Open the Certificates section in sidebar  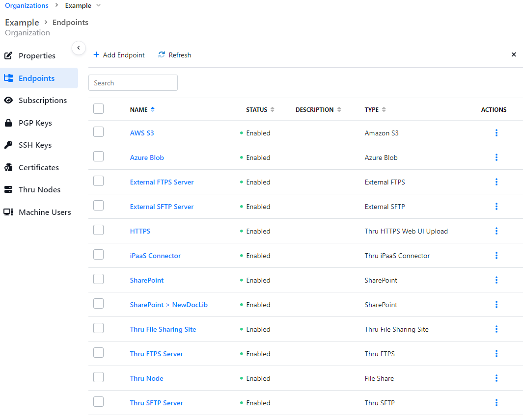(38, 168)
